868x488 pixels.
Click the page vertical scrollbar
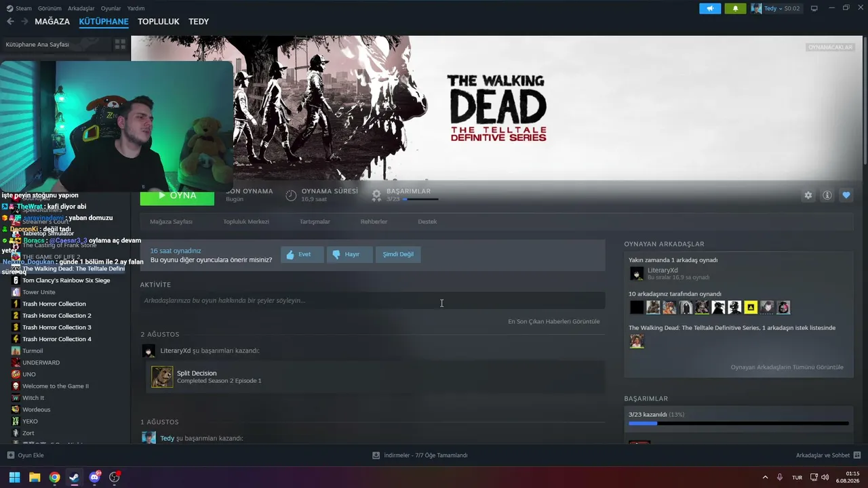coord(865,102)
